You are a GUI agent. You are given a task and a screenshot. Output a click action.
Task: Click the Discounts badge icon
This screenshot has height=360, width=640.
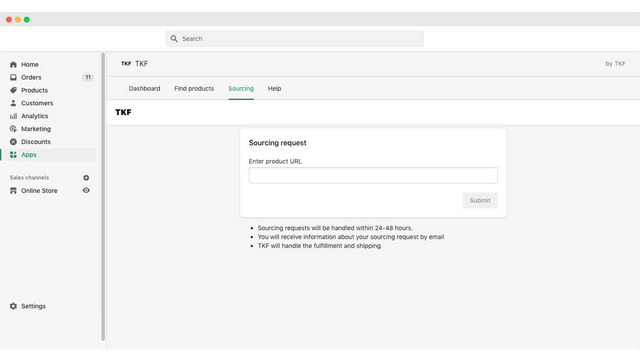coord(13,142)
